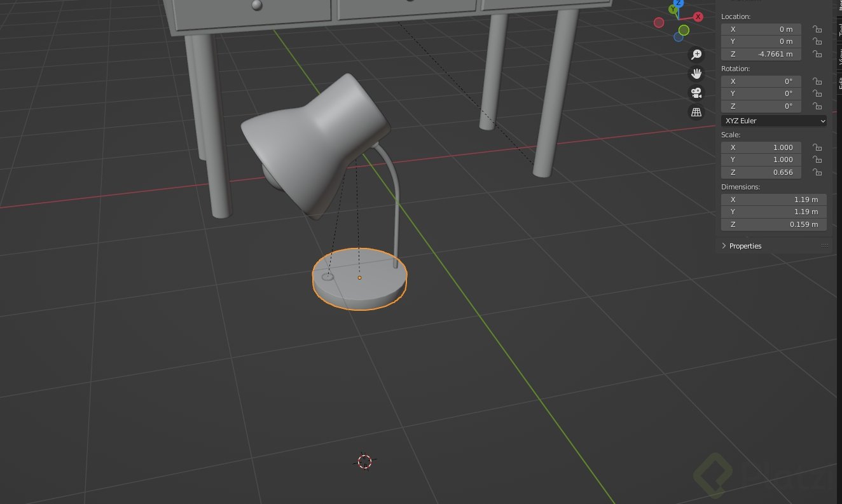Click the Dimensions X field showing 1.19 m

(774, 200)
